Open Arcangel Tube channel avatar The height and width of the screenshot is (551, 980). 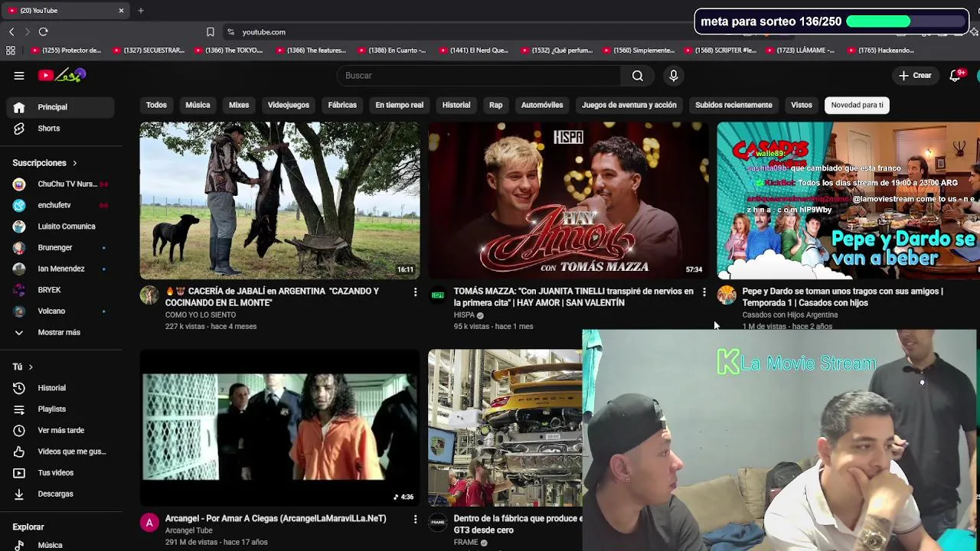click(149, 522)
